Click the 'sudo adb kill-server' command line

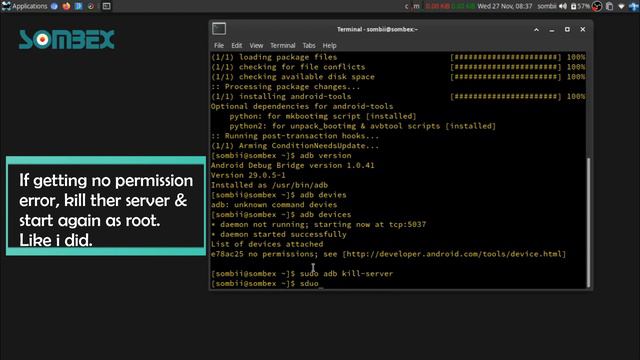pos(302,273)
